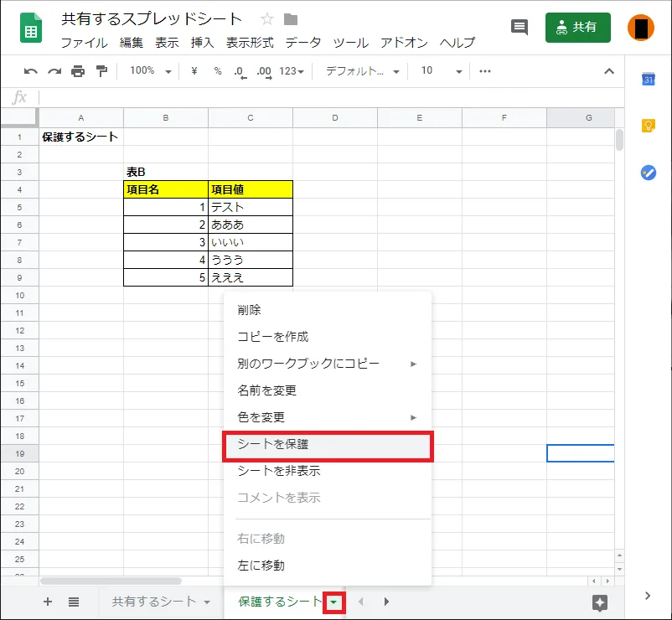Open the 挿入 menu

click(202, 43)
